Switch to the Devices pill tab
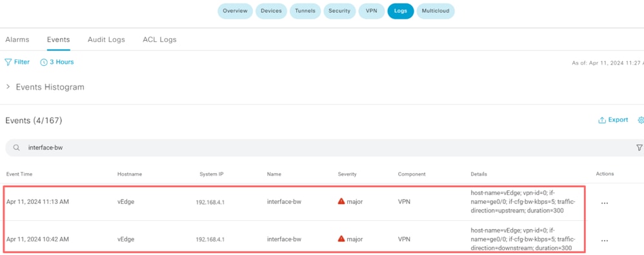 pos(271,11)
